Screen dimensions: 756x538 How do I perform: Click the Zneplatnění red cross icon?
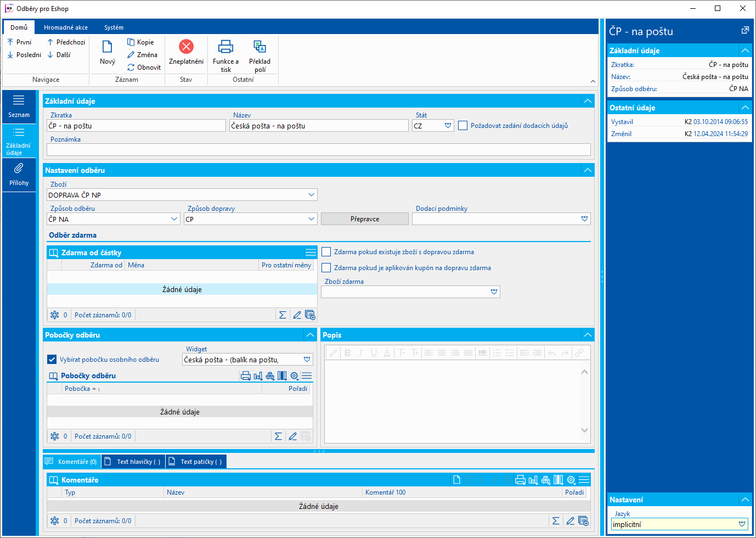click(187, 47)
